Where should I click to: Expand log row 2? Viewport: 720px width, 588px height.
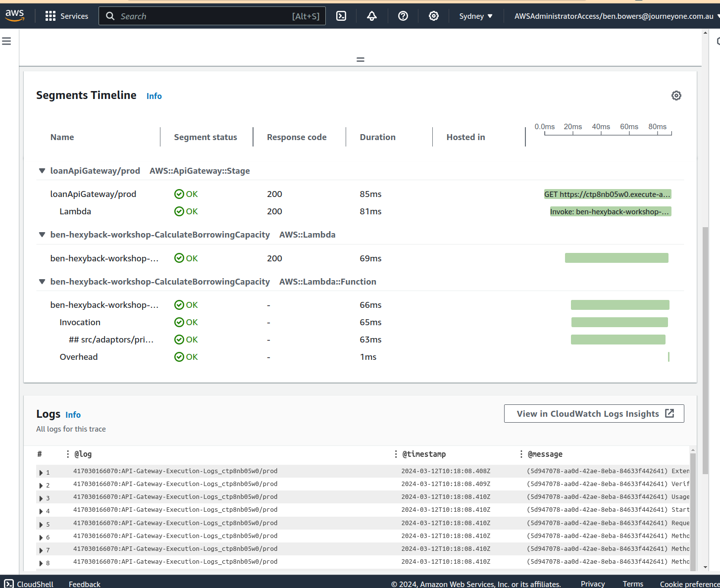point(41,486)
